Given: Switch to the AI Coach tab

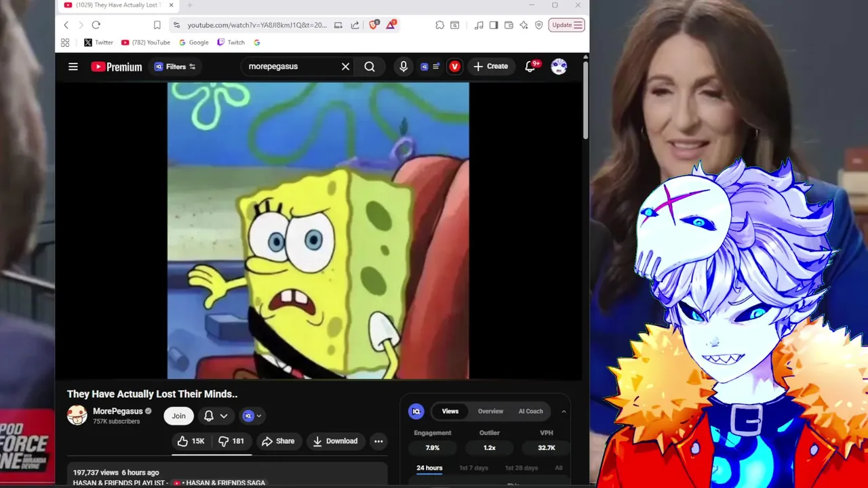Looking at the screenshot, I should (530, 411).
